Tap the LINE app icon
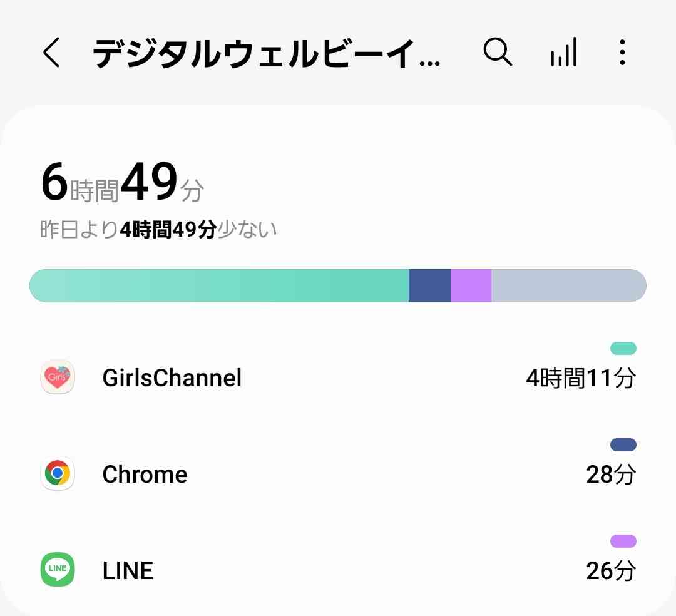The width and height of the screenshot is (676, 616). pyautogui.click(x=58, y=570)
